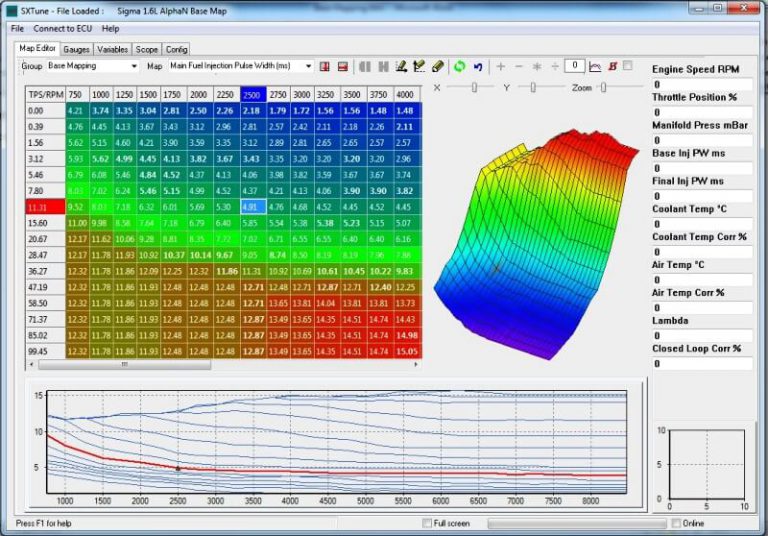Open the Scope tab
This screenshot has width=768, height=536.
[146, 49]
